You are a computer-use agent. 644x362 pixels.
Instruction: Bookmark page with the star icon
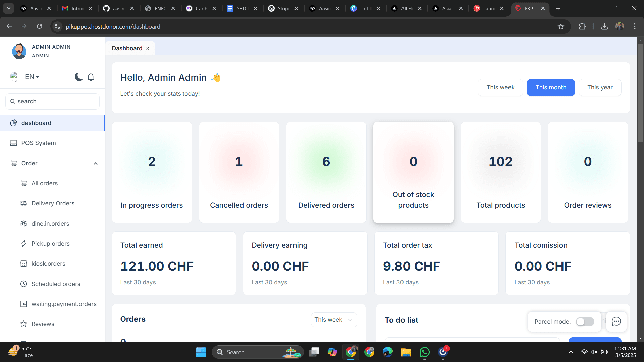[x=561, y=26]
